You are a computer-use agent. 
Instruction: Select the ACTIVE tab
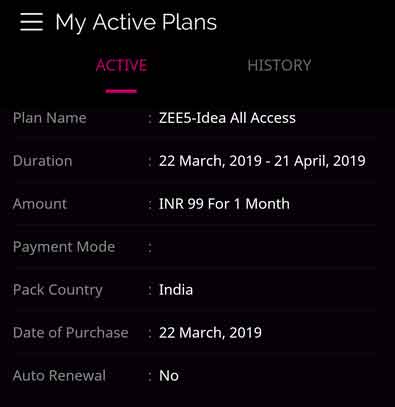121,65
